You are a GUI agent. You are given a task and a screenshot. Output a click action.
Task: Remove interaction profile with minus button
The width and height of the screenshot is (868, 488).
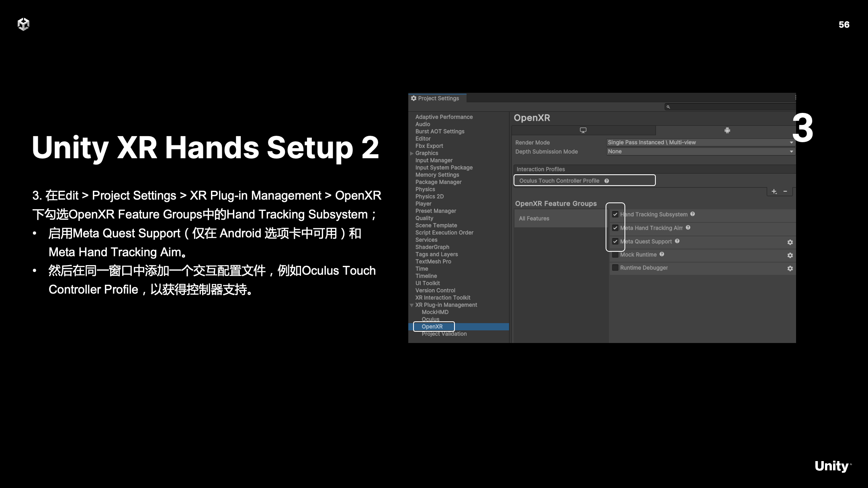(785, 192)
